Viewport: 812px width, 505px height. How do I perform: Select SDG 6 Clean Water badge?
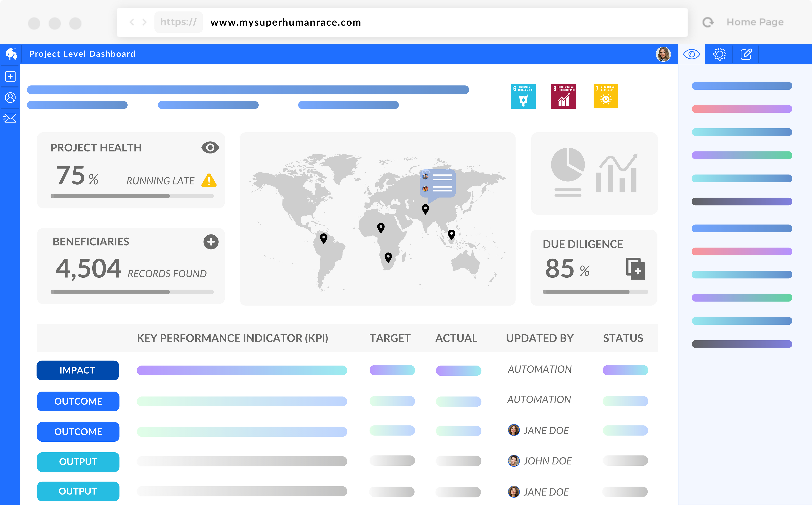point(523,96)
